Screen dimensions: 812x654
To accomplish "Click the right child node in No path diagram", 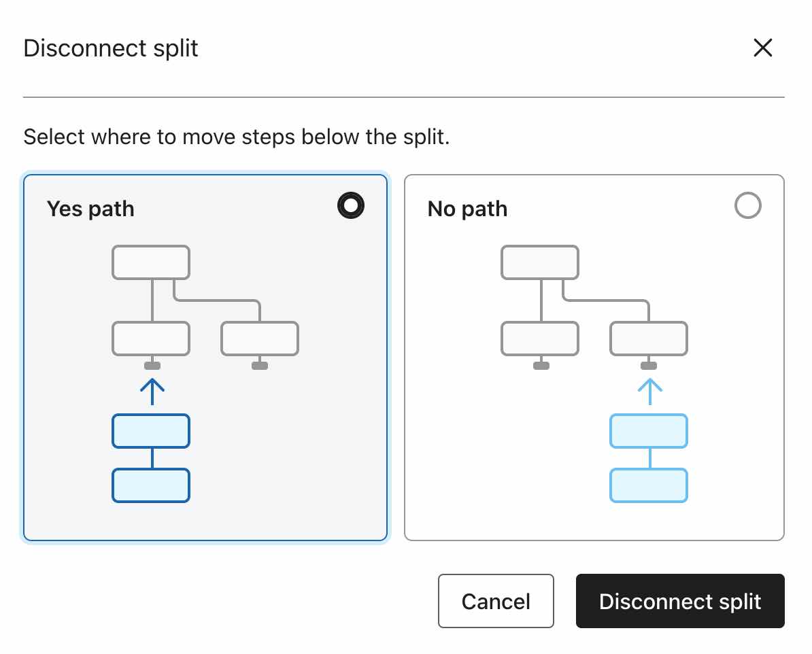I will pyautogui.click(x=649, y=339).
